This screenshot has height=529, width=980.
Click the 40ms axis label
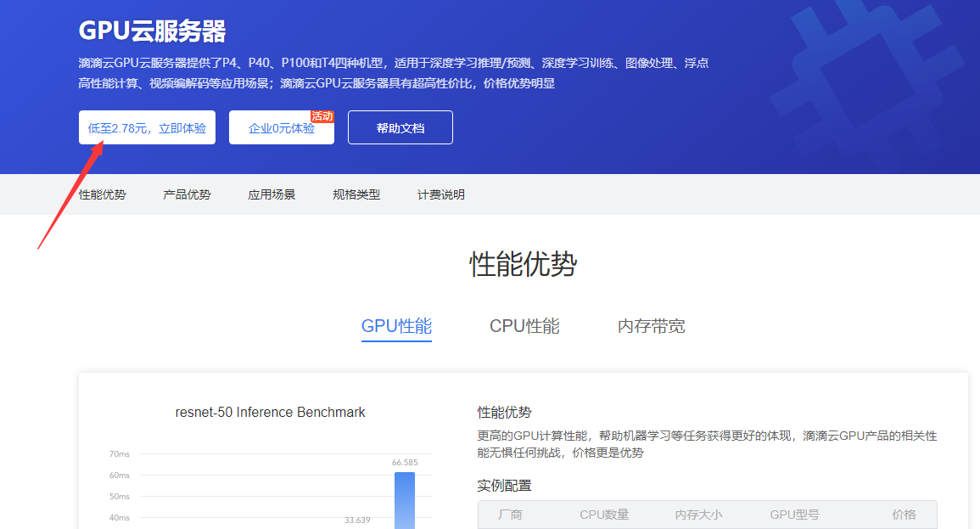(120, 518)
